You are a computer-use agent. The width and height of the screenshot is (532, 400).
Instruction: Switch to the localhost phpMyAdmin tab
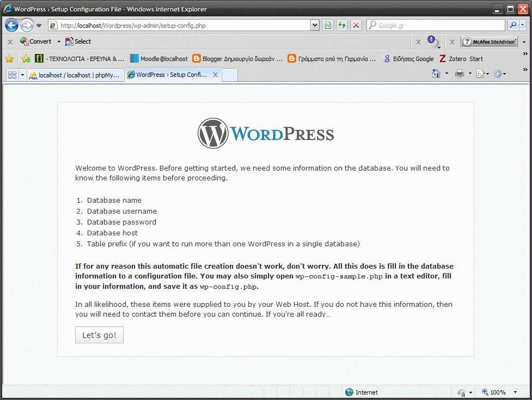(76, 75)
